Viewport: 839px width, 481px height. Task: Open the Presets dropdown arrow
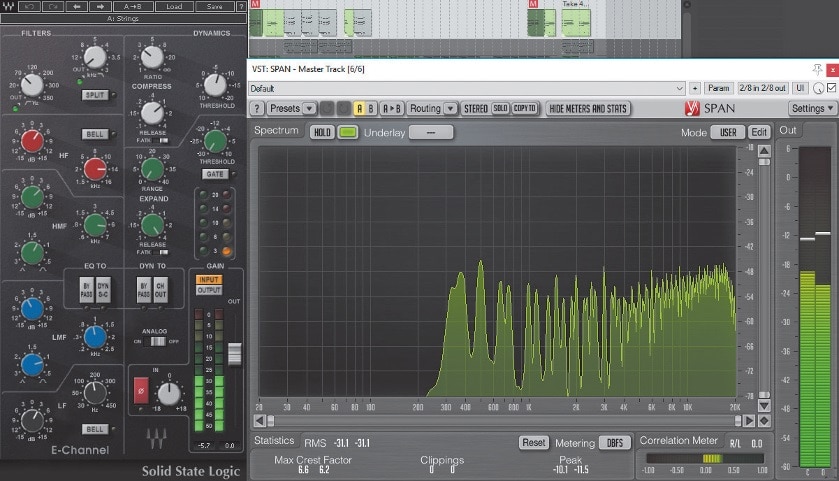click(309, 109)
